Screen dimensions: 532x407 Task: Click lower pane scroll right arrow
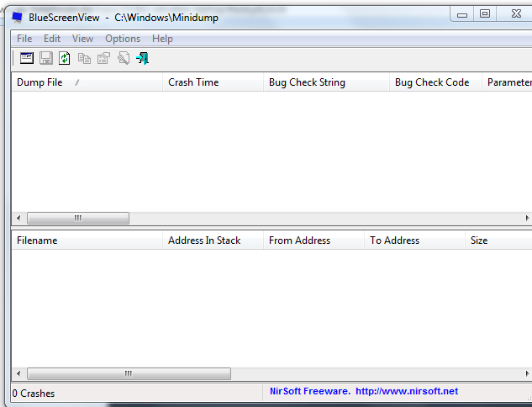tap(527, 373)
